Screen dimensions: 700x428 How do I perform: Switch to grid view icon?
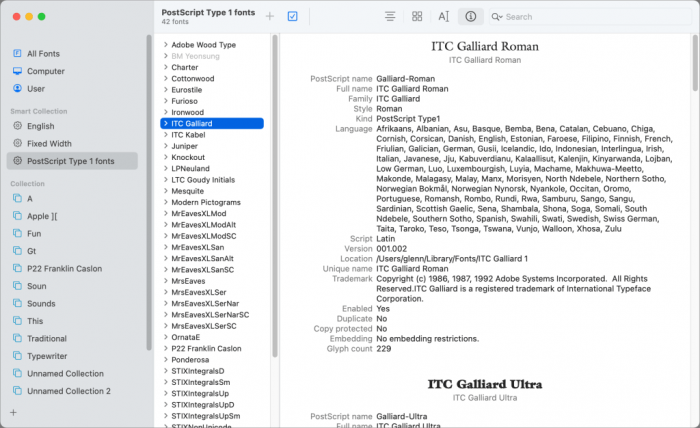[417, 17]
